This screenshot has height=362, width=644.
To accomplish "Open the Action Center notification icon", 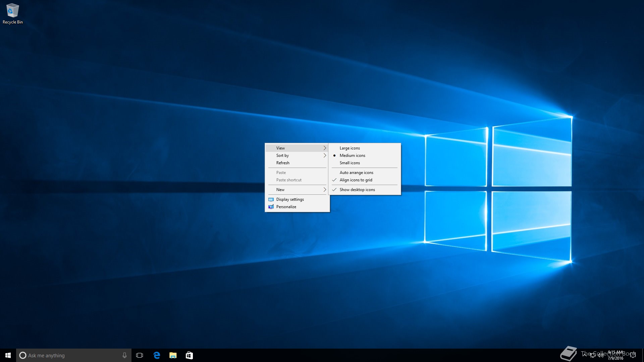I will [x=633, y=355].
